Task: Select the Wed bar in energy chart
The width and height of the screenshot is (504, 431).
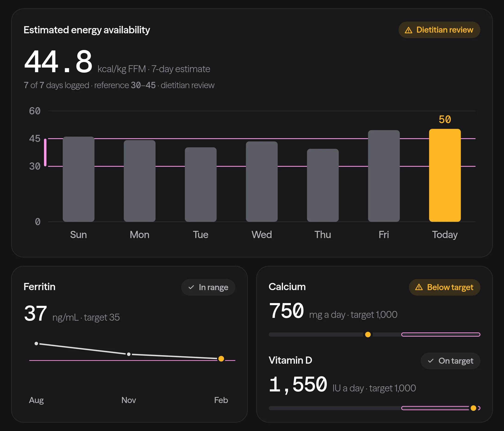Action: coord(262,181)
